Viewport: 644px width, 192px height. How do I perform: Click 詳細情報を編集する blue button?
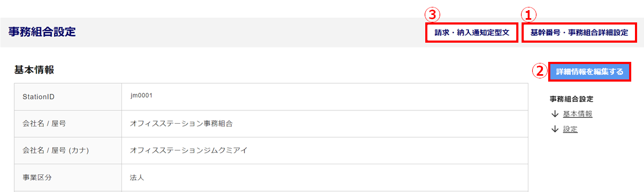(x=589, y=71)
